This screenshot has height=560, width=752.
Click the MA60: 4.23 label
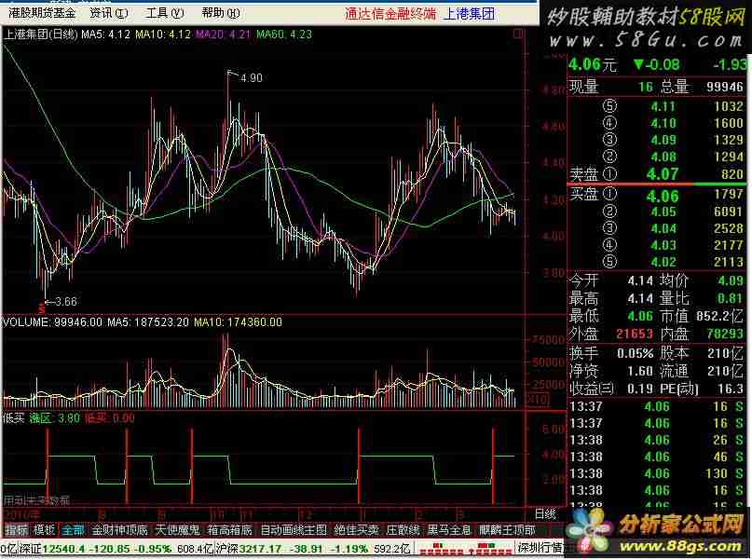284,34
